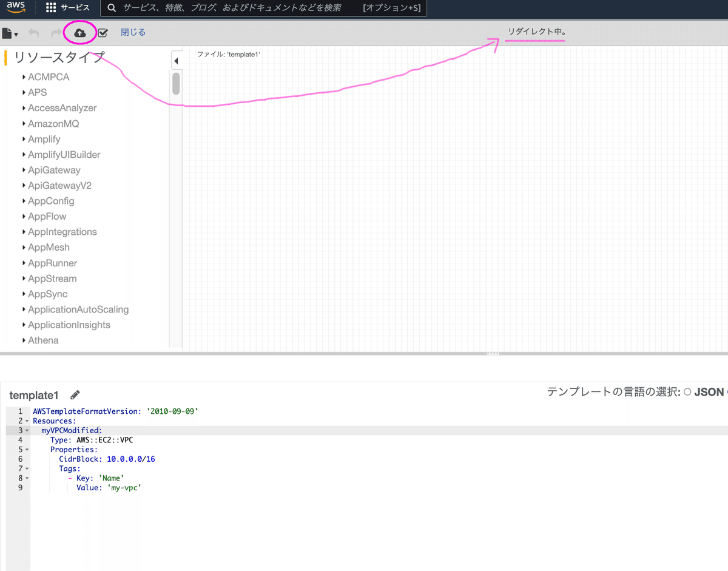
Task: Click the AWSTemplateFormatVersion code line
Action: 115,411
